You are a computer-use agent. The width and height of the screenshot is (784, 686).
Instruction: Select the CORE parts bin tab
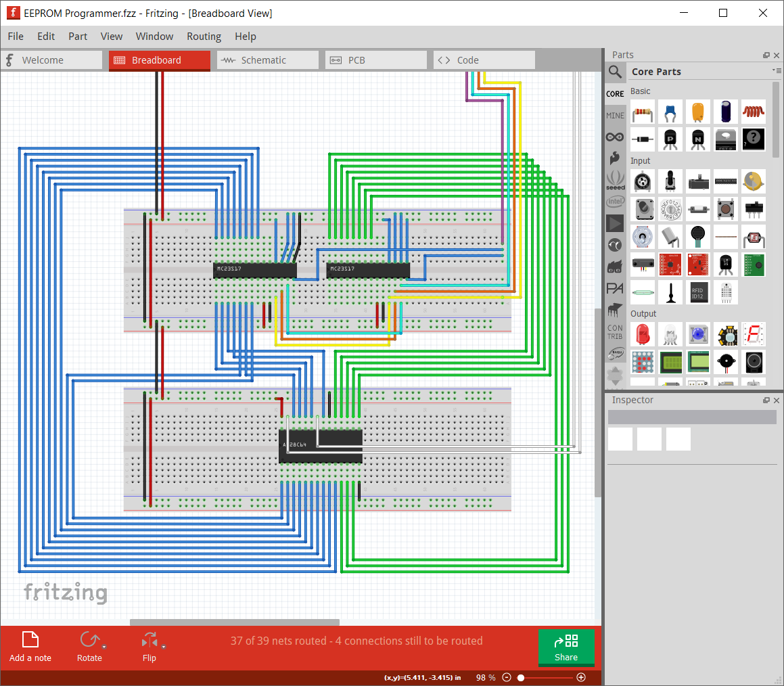[x=615, y=94]
